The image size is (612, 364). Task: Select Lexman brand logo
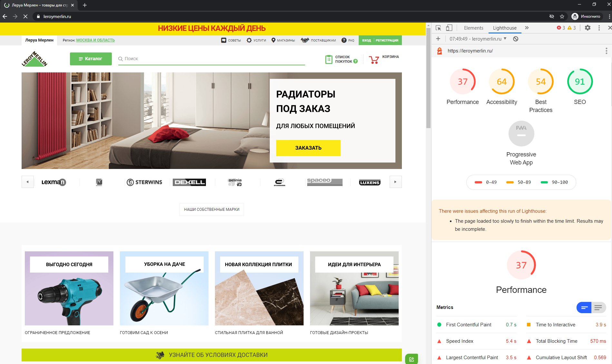pos(54,182)
